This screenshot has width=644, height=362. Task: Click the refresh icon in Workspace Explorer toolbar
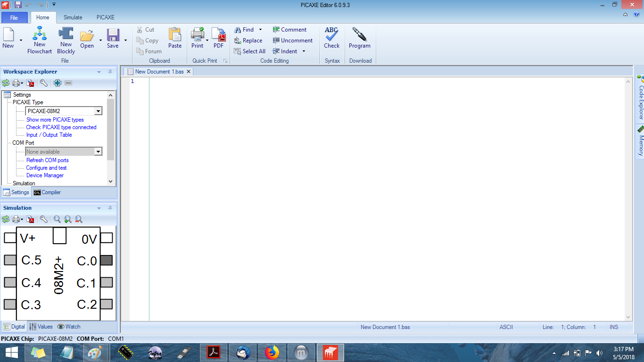coord(6,83)
